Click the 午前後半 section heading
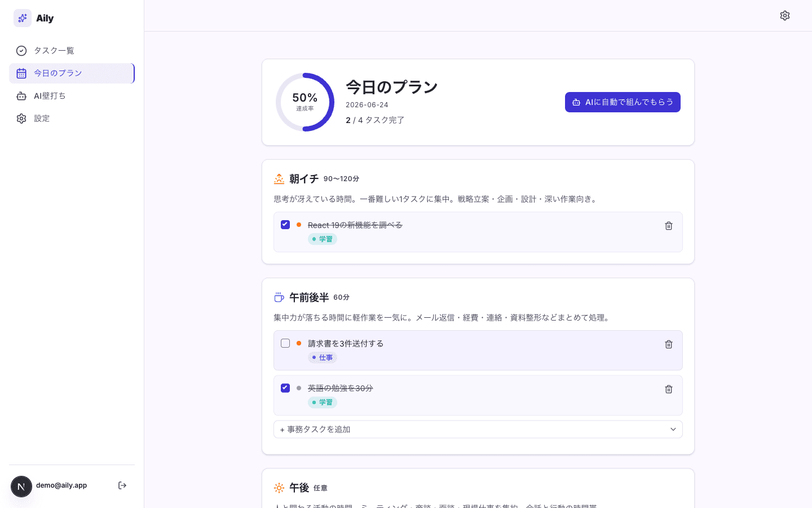Screen dimensions: 812x508 [309, 297]
